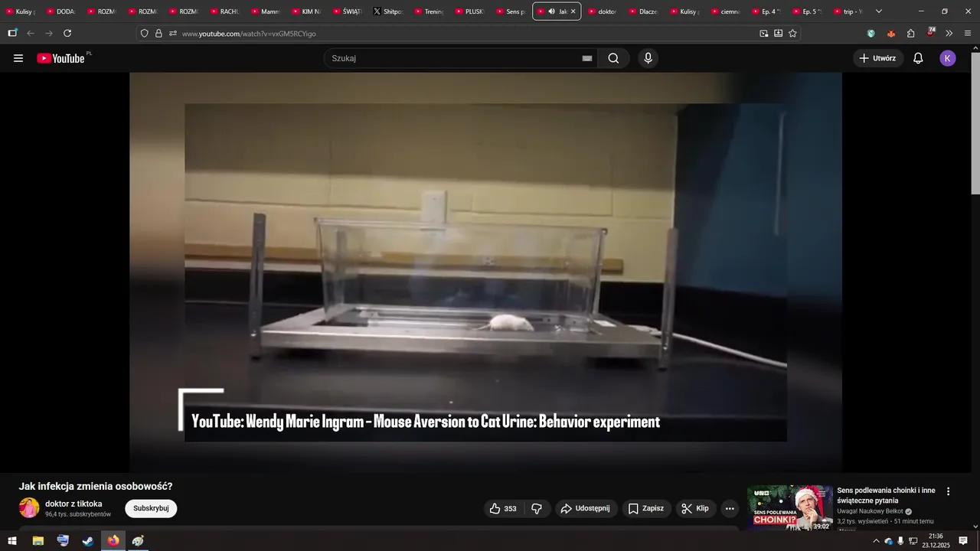The height and width of the screenshot is (551, 980).
Task: Open Steam from the taskbar
Action: pyautogui.click(x=88, y=540)
